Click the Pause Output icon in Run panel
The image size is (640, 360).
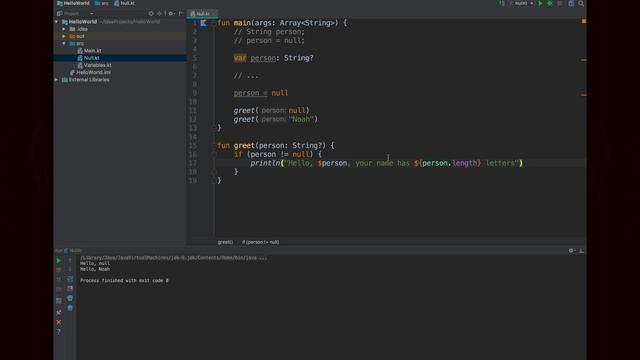tap(59, 279)
